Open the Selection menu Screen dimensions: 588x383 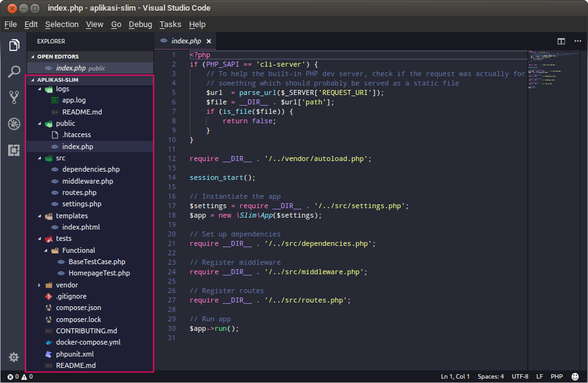(62, 25)
